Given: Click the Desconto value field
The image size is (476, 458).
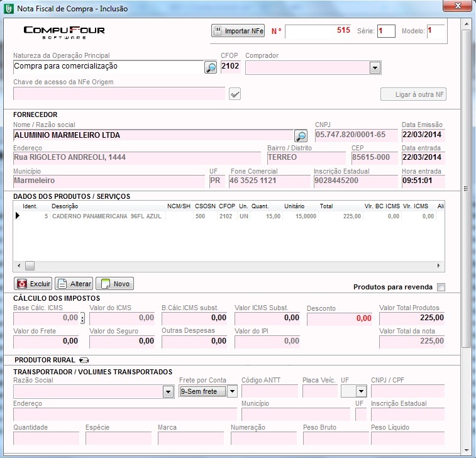Looking at the screenshot, I should coord(340,319).
